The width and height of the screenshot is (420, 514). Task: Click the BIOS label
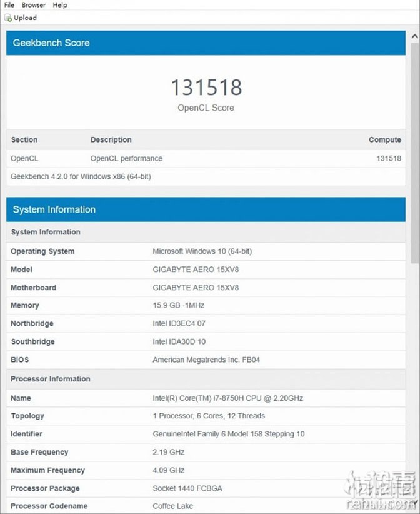point(19,360)
